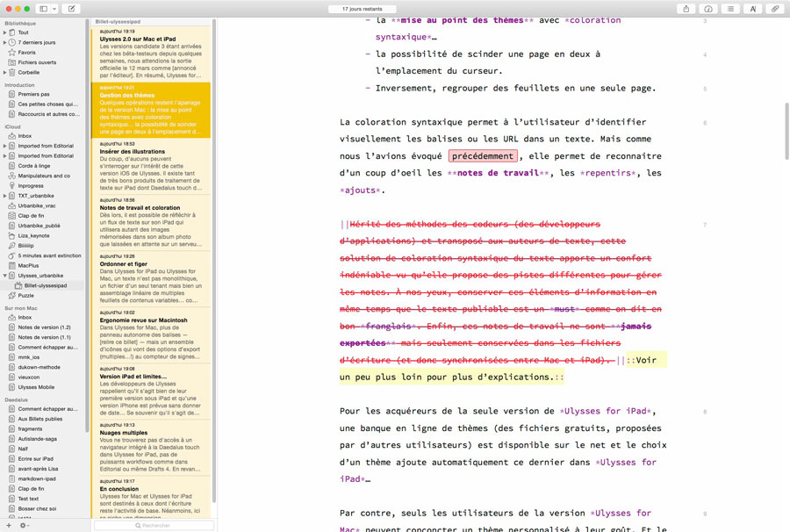The height and width of the screenshot is (532, 790).
Task: Select the 'MacPlus' group
Action: [28, 265]
